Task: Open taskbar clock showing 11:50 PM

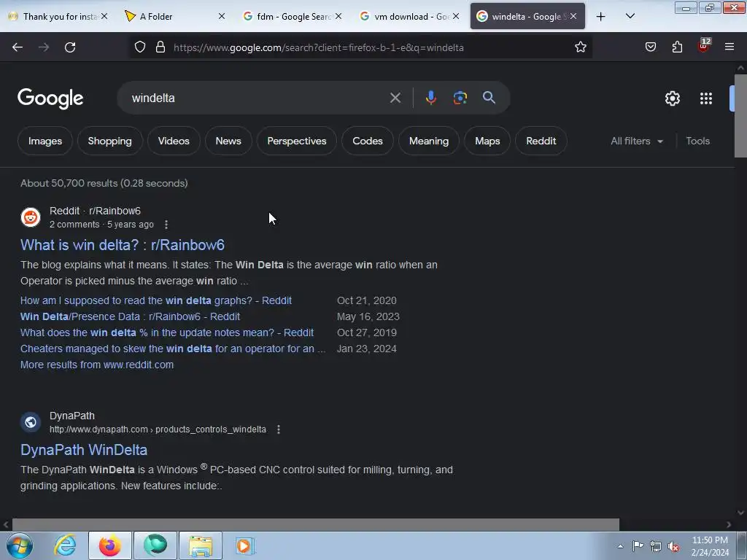Action: click(710, 546)
